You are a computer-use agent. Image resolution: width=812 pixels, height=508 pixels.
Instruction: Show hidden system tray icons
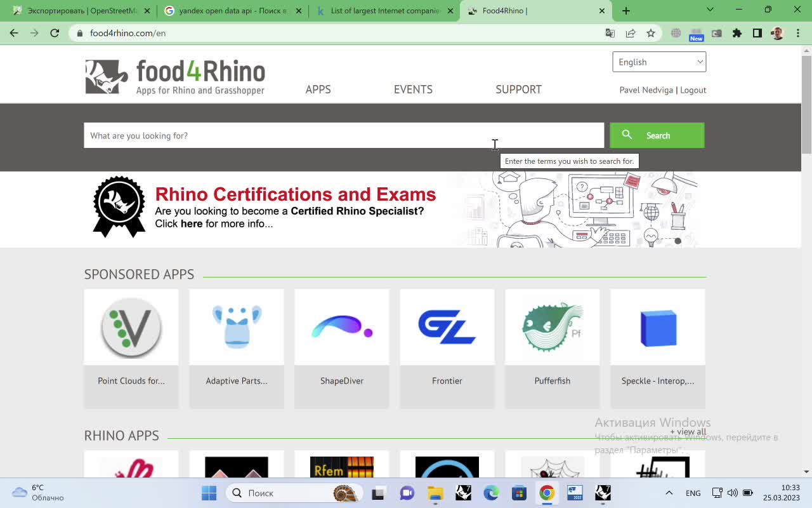669,493
